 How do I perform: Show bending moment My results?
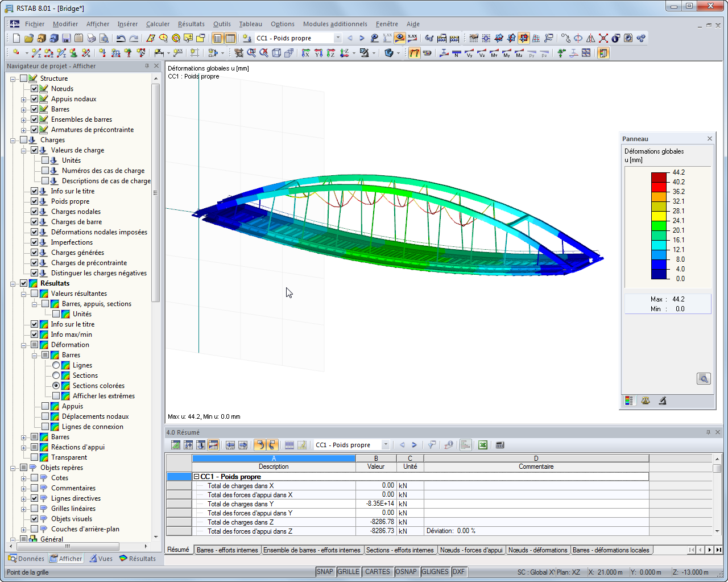tap(507, 53)
